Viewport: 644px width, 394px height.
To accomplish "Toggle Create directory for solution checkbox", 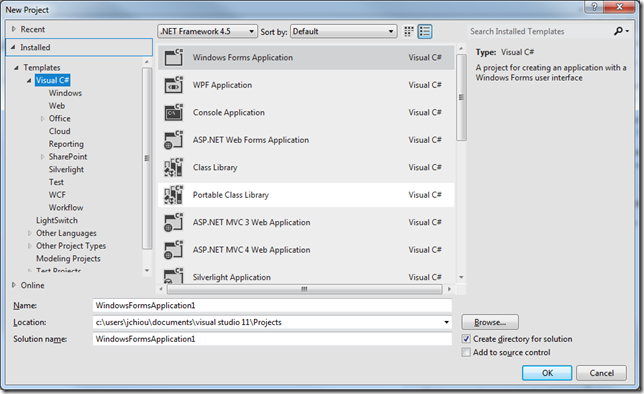I will 466,339.
